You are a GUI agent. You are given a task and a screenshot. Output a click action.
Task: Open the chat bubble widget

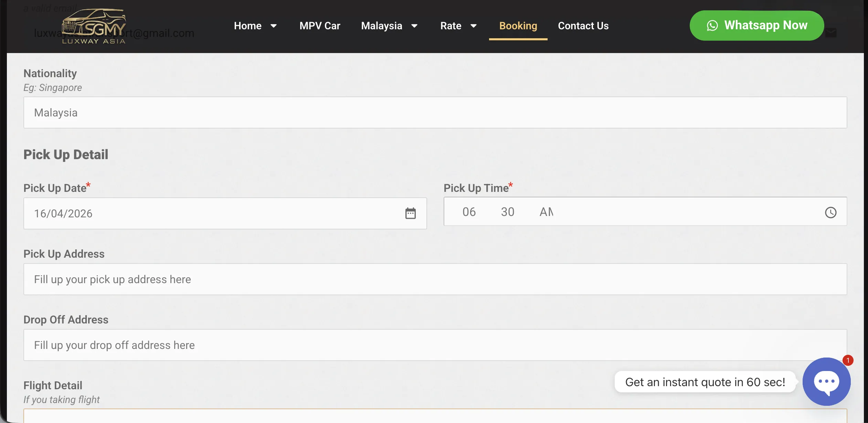(826, 381)
